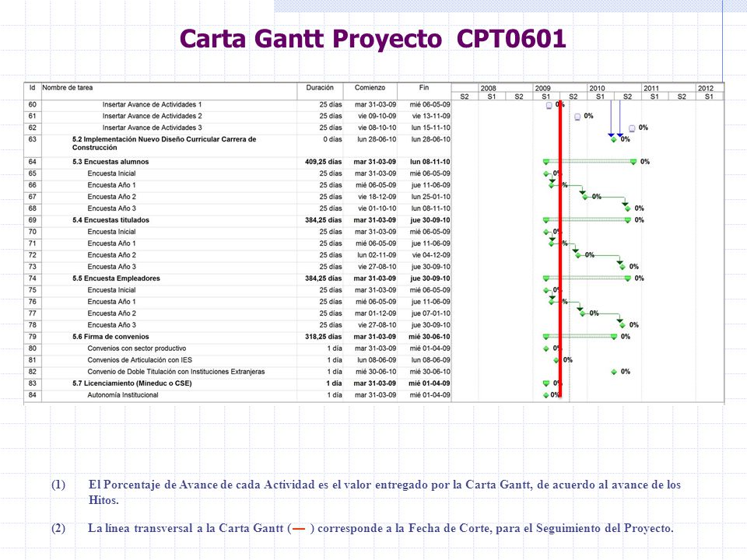The width and height of the screenshot is (747, 560).
Task: Select task '5.7 Licenciamiento (Mineduc o CSE)'
Action: point(132,383)
